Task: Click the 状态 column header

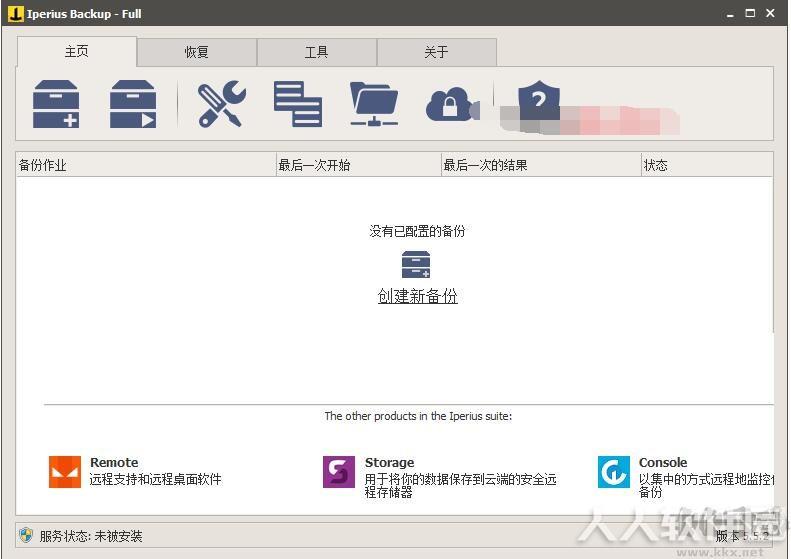Action: pyautogui.click(x=707, y=165)
